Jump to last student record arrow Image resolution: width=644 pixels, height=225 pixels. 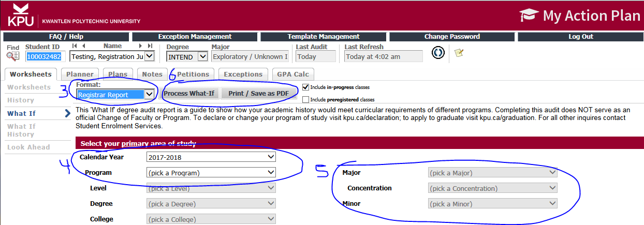pyautogui.click(x=150, y=46)
